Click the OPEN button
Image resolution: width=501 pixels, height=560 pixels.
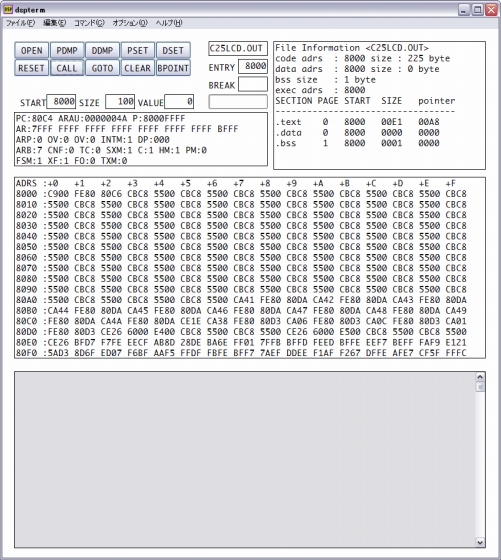pos(31,50)
